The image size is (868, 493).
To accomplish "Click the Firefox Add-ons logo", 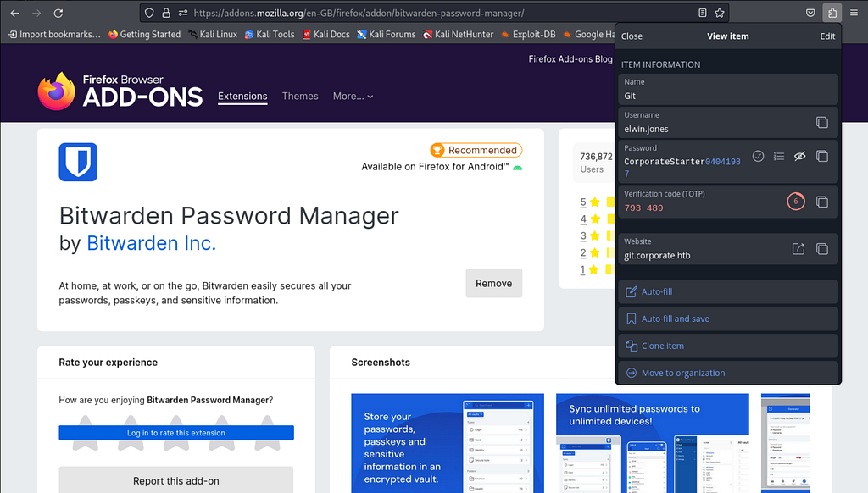I will (x=120, y=91).
